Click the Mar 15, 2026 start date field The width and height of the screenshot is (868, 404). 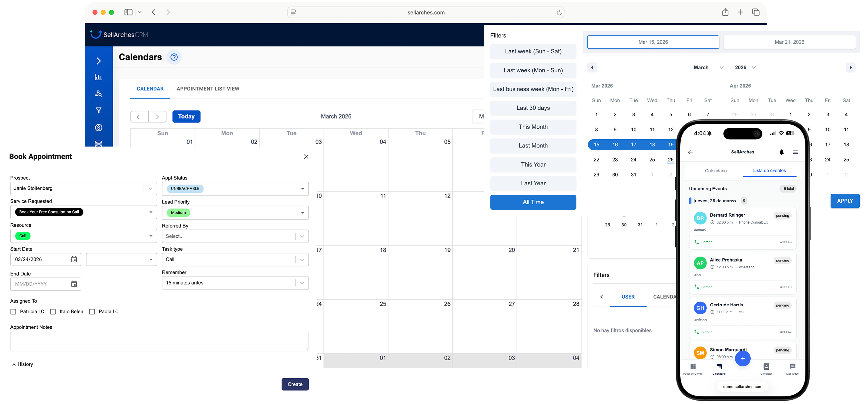(x=653, y=42)
